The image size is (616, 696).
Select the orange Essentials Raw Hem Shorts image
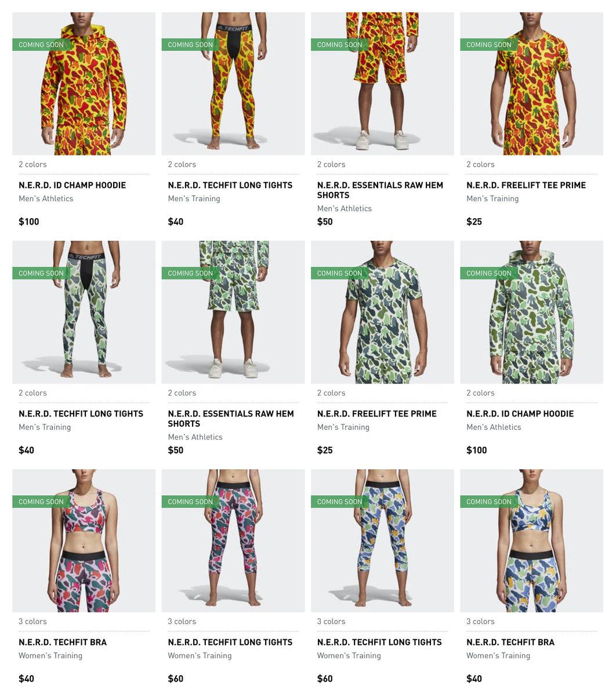pyautogui.click(x=382, y=84)
